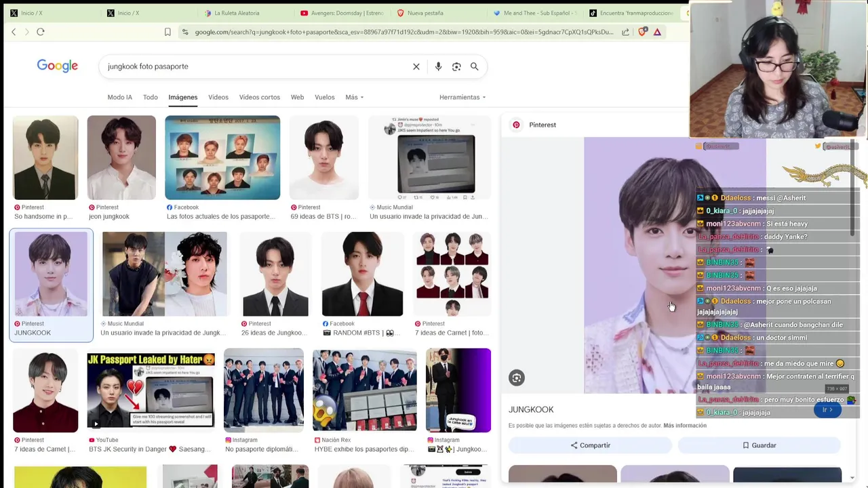
Task: Expand the Más dropdown
Action: point(355,97)
